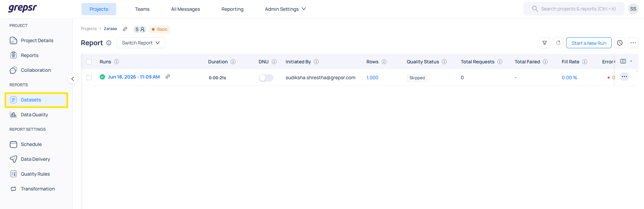Click the Skipped quality status badge

point(417,78)
